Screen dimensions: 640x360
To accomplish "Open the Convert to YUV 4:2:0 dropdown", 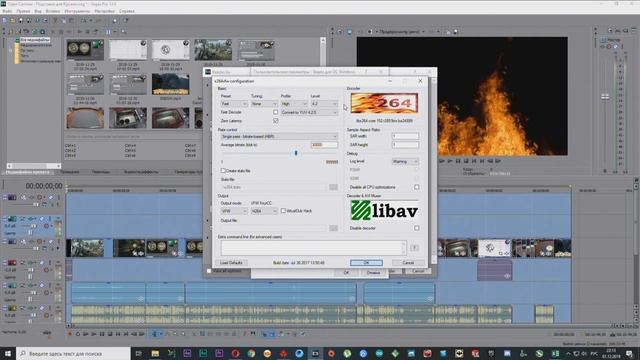I will (x=309, y=112).
